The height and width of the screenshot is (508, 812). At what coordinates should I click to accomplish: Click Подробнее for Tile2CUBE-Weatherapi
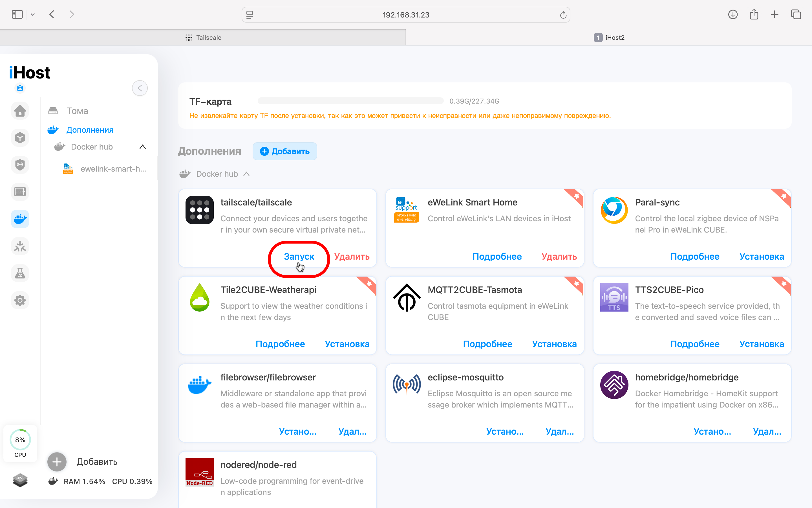(280, 344)
